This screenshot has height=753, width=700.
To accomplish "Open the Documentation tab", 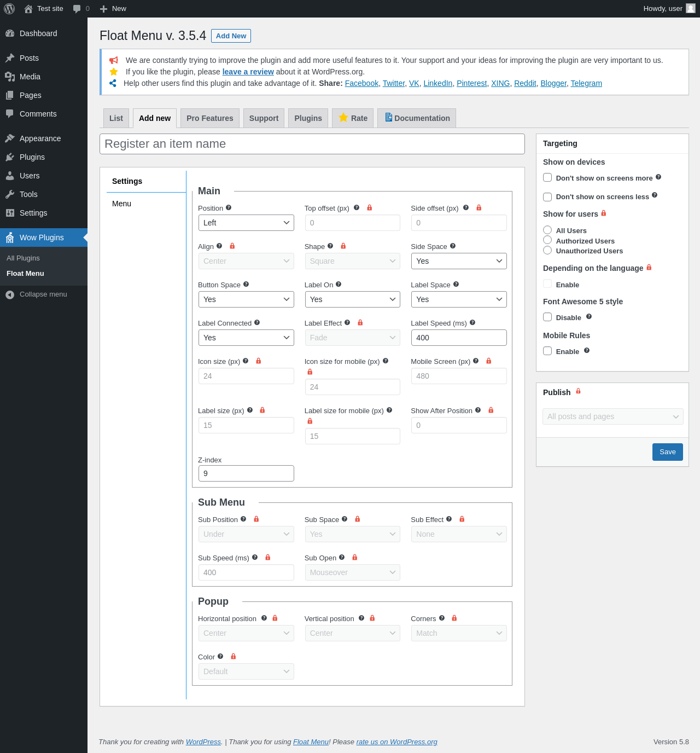I will 417,118.
